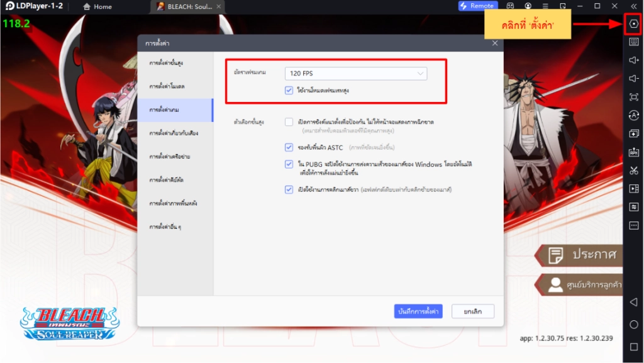Screen dimensions: 644x363
Task: Click the scissors screenshot icon
Action: click(x=634, y=170)
